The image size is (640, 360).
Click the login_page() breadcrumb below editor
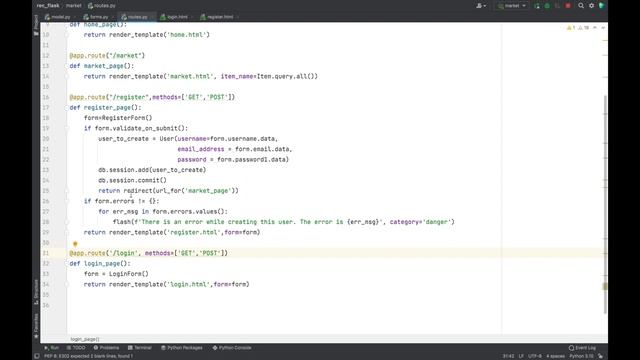pyautogui.click(x=84, y=339)
